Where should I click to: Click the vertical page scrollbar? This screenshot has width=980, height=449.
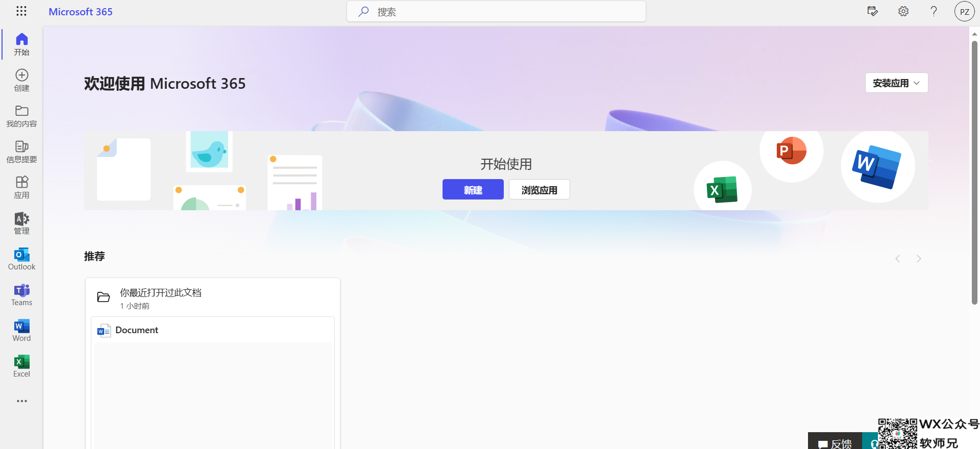coord(974,172)
